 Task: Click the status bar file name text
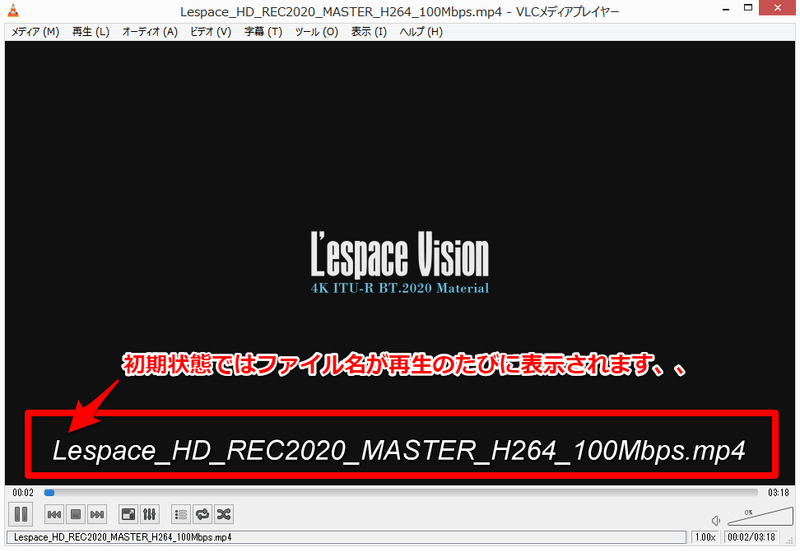[x=122, y=537]
